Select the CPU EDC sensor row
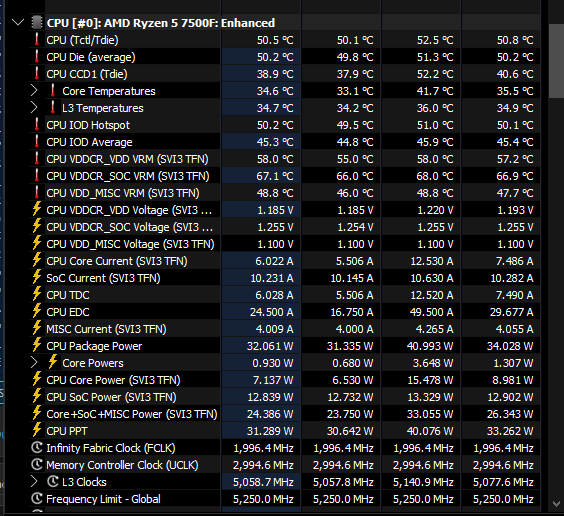 (285, 312)
